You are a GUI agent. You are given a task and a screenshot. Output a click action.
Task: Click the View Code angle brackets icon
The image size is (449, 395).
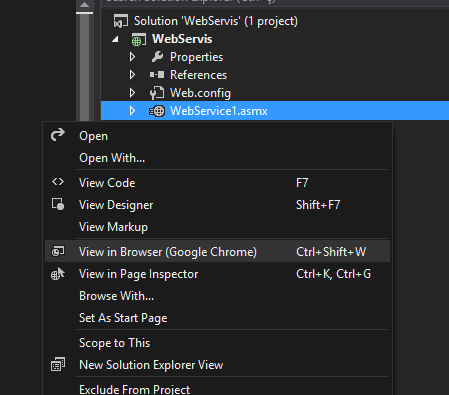tap(58, 182)
